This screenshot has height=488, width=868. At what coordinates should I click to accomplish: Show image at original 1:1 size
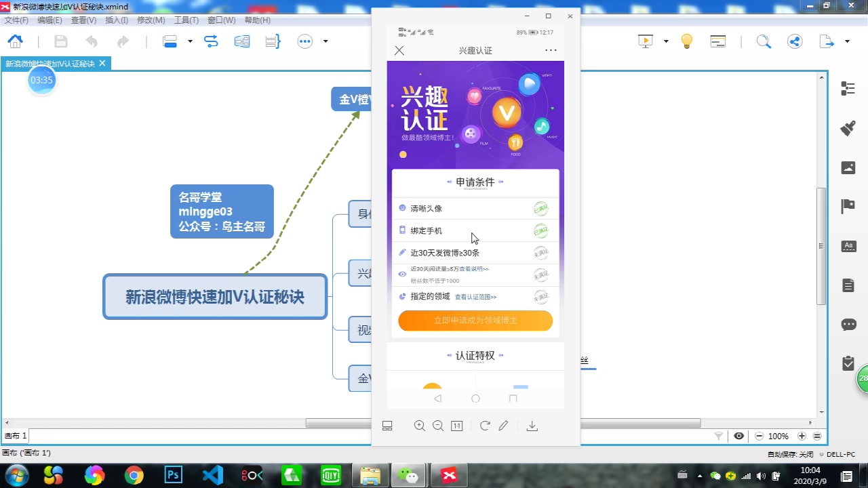pos(457,426)
